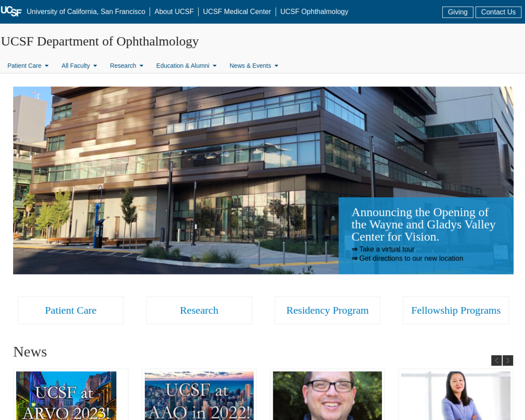
Task: Advance to next news slide arrow
Action: pos(508,361)
